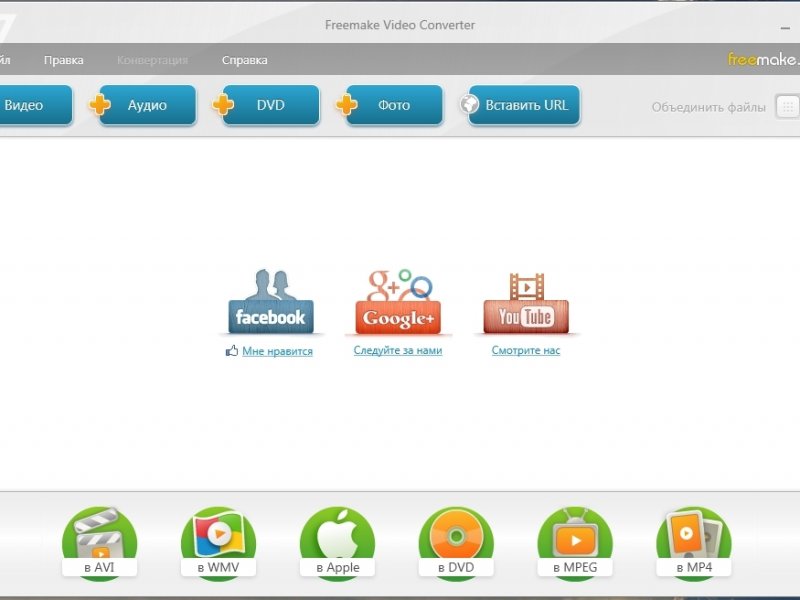Open the Справка menu
Viewport: 800px width, 600px height.
[244, 60]
